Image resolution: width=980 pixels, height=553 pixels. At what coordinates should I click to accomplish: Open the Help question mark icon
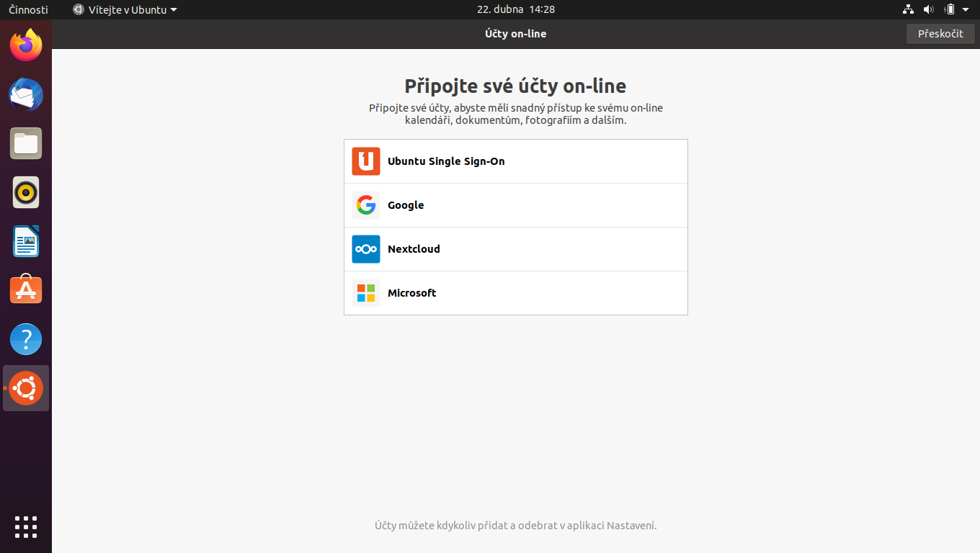point(26,339)
